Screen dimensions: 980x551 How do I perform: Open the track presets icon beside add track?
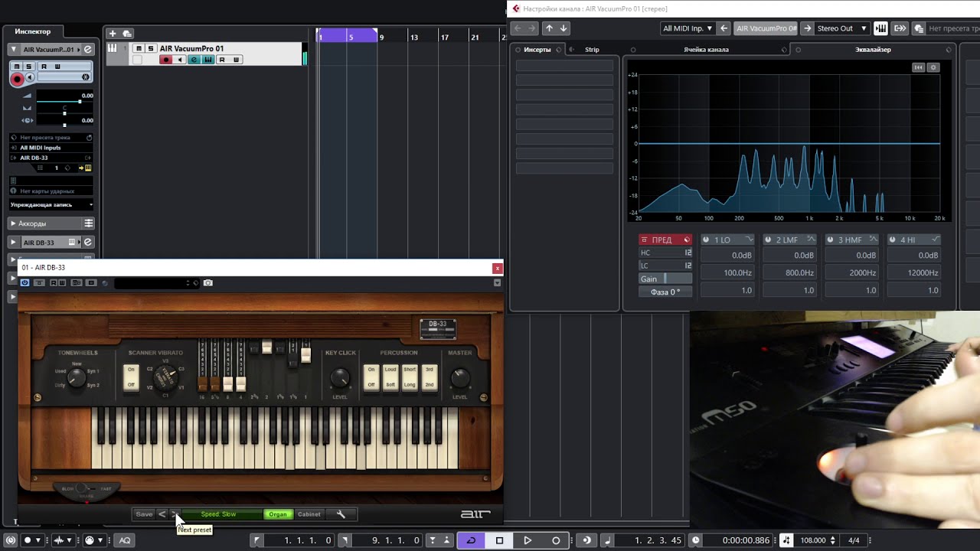127,33
